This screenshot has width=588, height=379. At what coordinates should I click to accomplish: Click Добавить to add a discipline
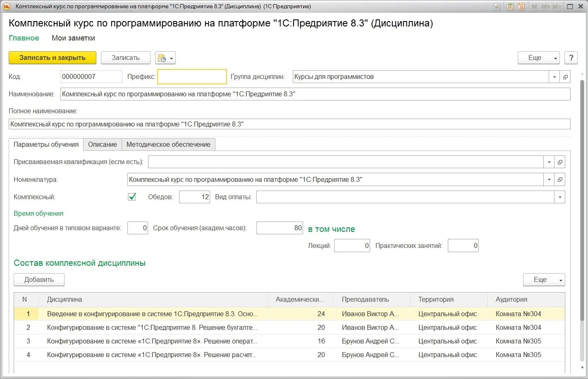(x=39, y=280)
